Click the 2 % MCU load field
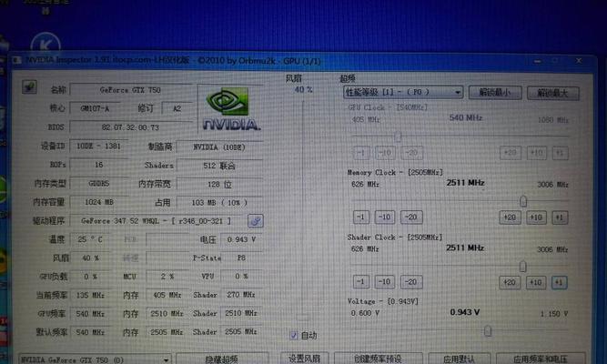607x364 pixels. [x=167, y=277]
